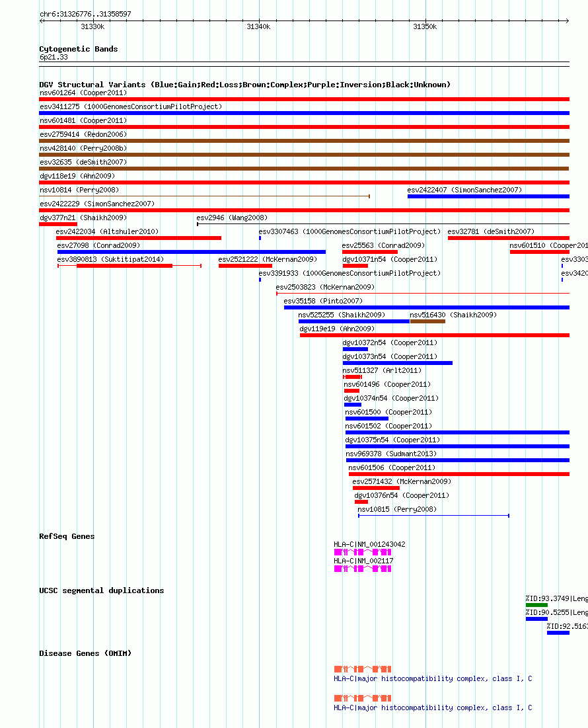
Task: Click esv3391933 variant label
Action: 349,274
